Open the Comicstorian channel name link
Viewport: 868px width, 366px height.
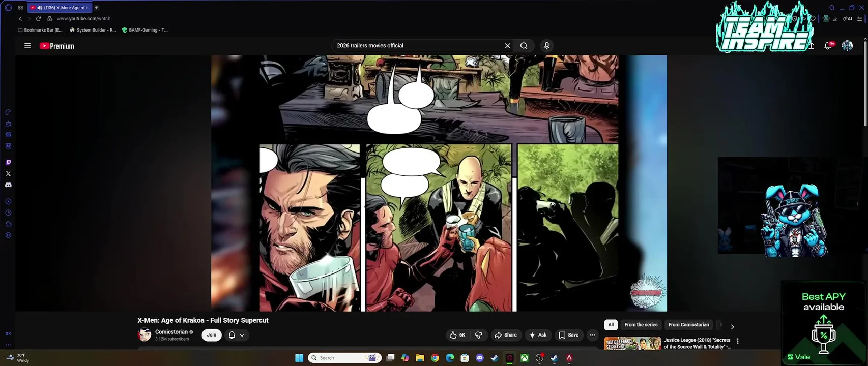point(171,332)
